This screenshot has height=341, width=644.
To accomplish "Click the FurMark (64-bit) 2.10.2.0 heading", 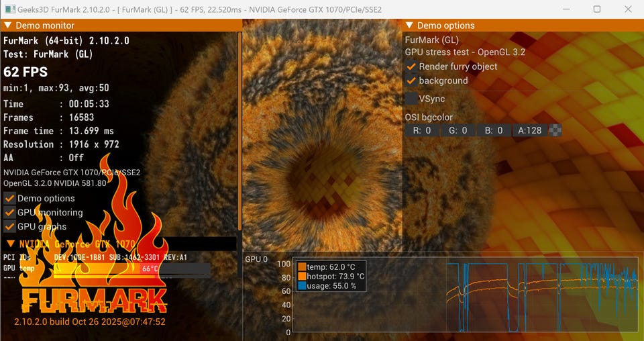I will click(x=66, y=41).
